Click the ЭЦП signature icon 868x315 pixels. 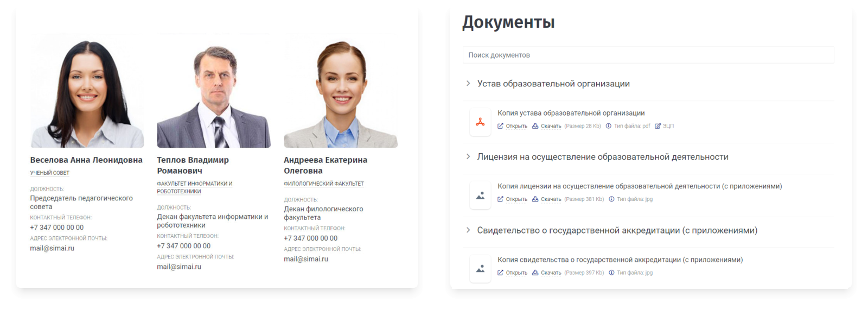point(658,126)
